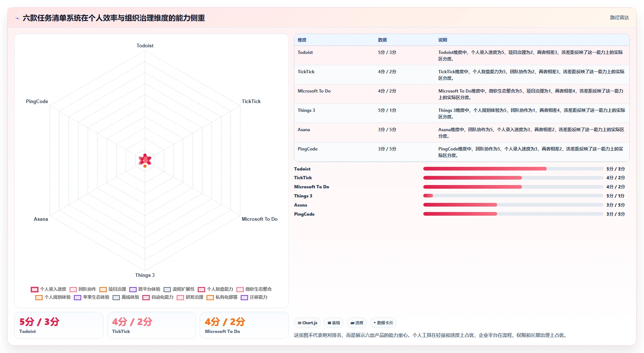This screenshot has width=644, height=353.
Task: Hide the 迁移能力 legend series
Action: coord(254,297)
